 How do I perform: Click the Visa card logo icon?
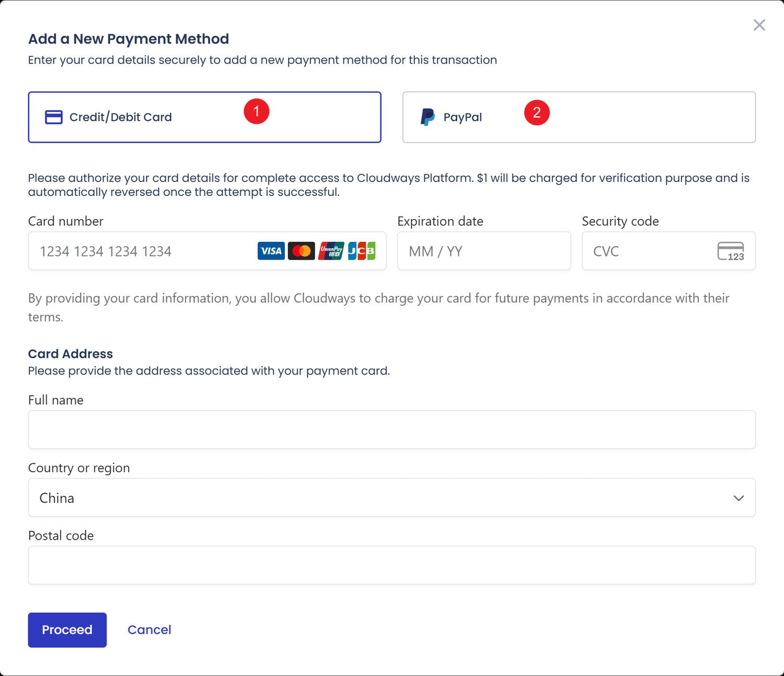click(x=271, y=251)
